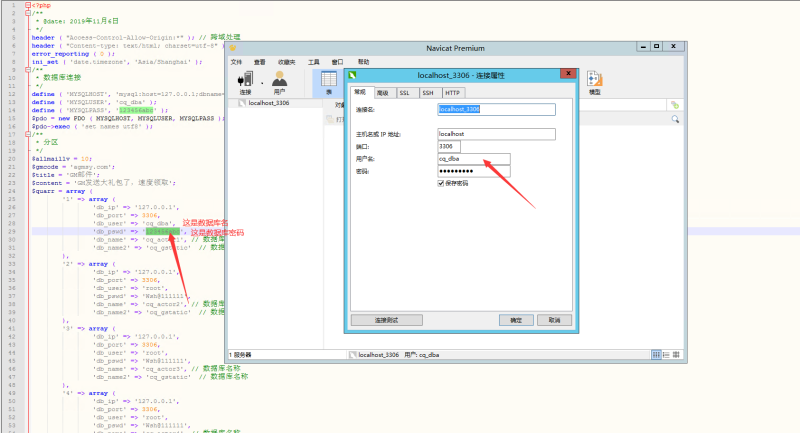Image resolution: width=800 pixels, height=433 pixels.
Task: Switch to the SSH tab
Action: pyautogui.click(x=428, y=92)
